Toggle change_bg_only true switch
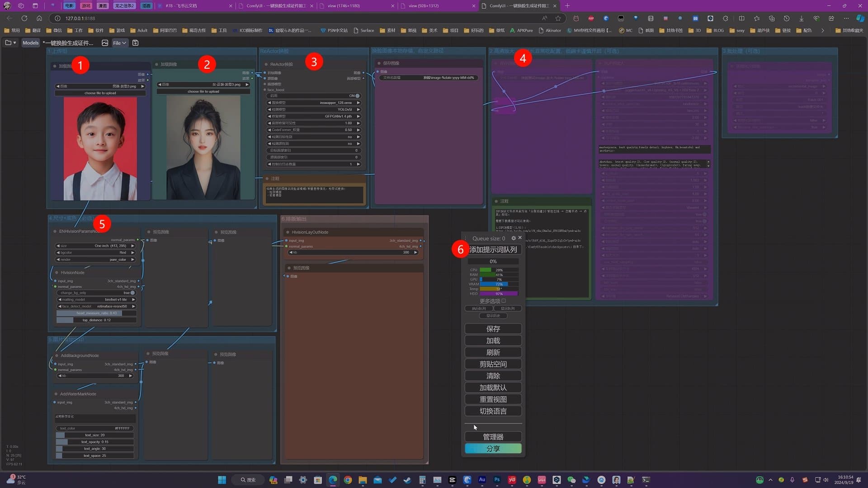Image resolution: width=868 pixels, height=488 pixels. point(132,293)
